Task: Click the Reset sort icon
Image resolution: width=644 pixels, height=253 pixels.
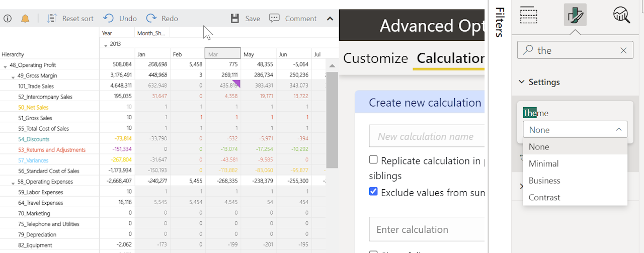Action: coord(52,19)
